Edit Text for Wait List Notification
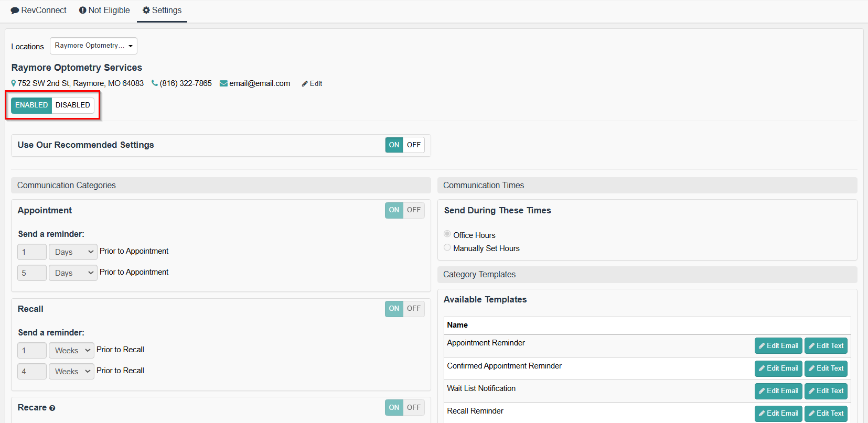Image resolution: width=868 pixels, height=423 pixels. [826, 391]
